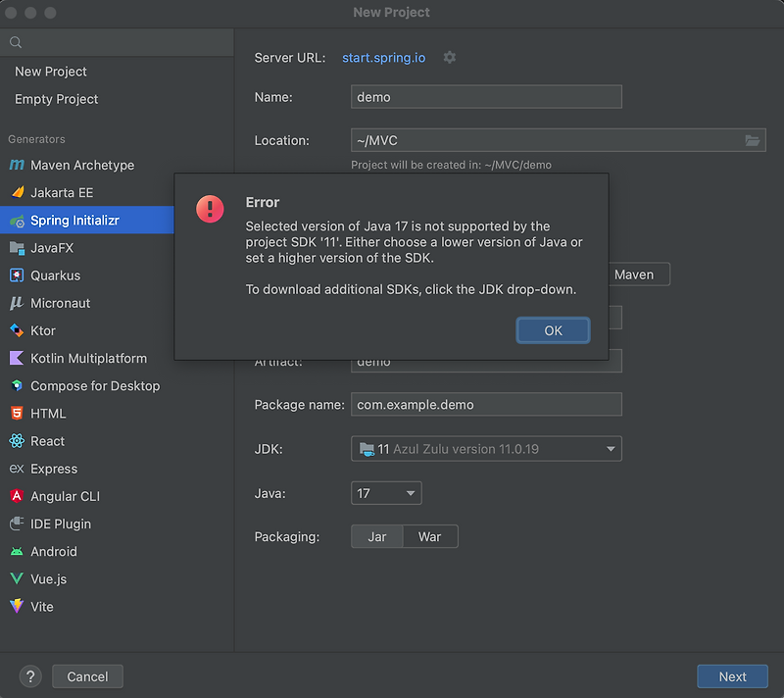784x698 pixels.
Task: Click the Package name text field
Action: [486, 404]
